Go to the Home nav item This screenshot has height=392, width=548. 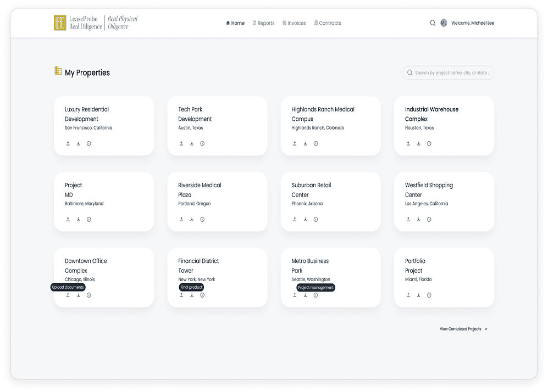pos(235,23)
